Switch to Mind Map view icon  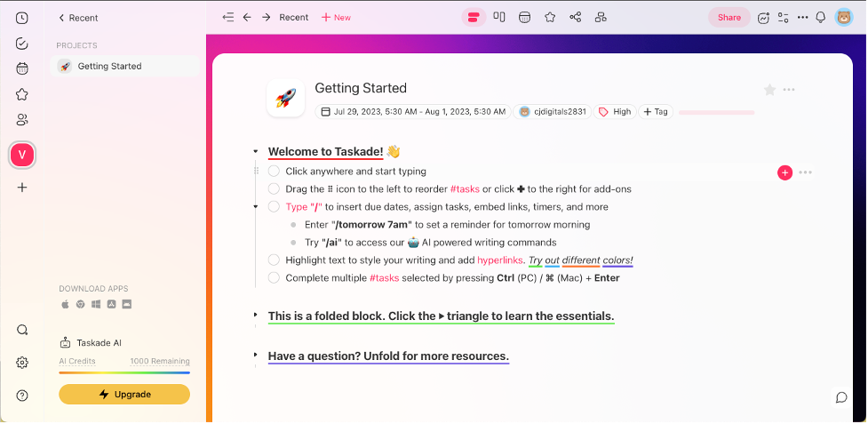575,17
